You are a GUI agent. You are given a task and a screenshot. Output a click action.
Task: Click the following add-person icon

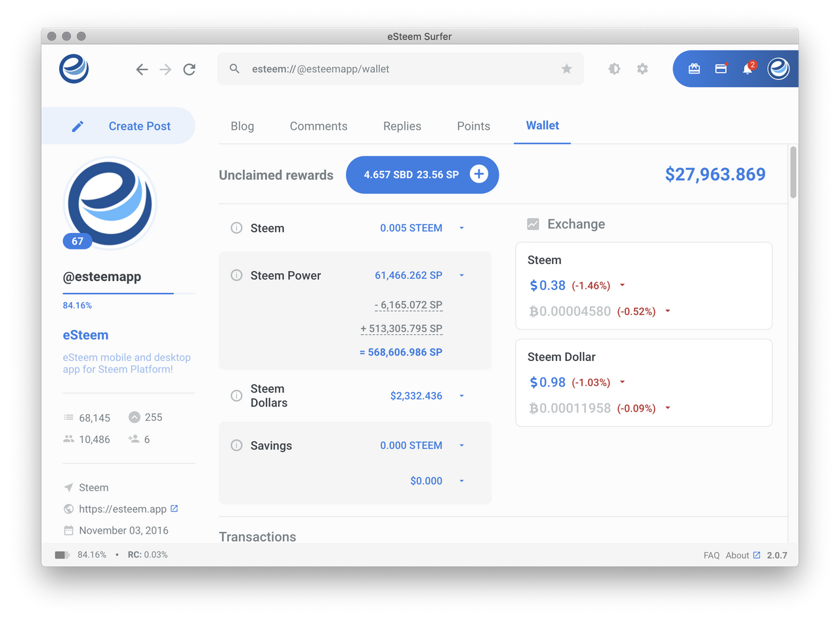(134, 439)
